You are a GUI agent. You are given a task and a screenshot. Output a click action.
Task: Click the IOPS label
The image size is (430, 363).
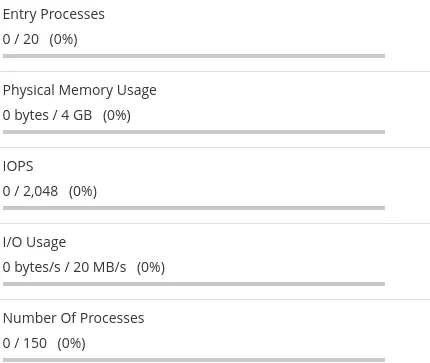pos(18,166)
